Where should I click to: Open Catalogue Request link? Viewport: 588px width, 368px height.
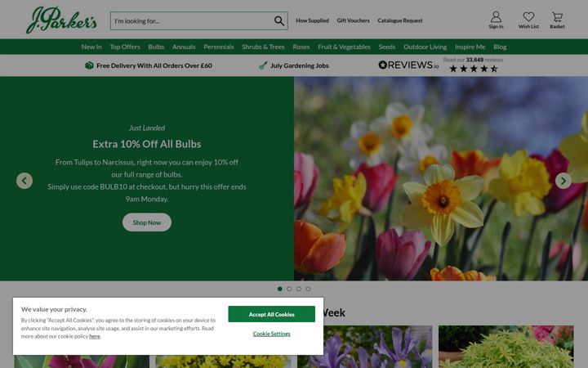pyautogui.click(x=400, y=20)
